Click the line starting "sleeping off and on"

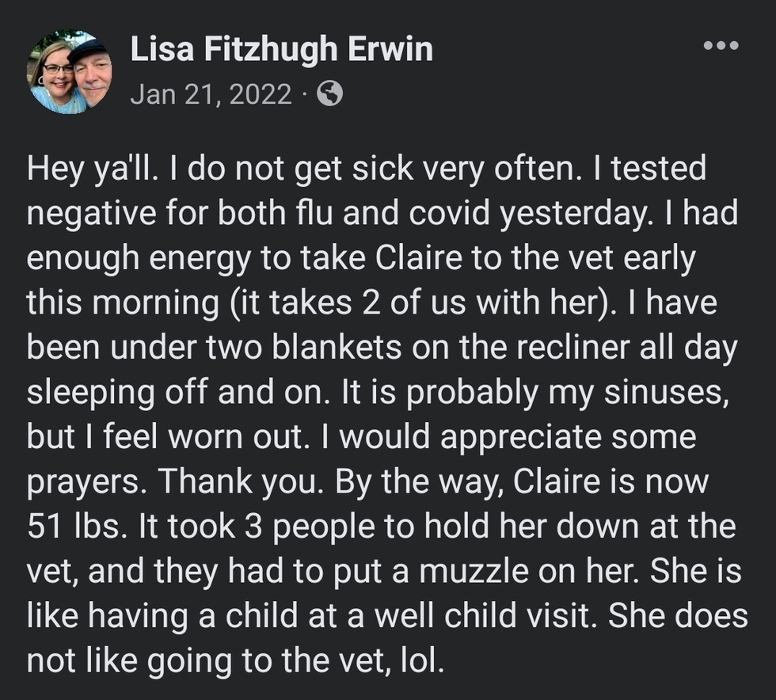[x=378, y=392]
